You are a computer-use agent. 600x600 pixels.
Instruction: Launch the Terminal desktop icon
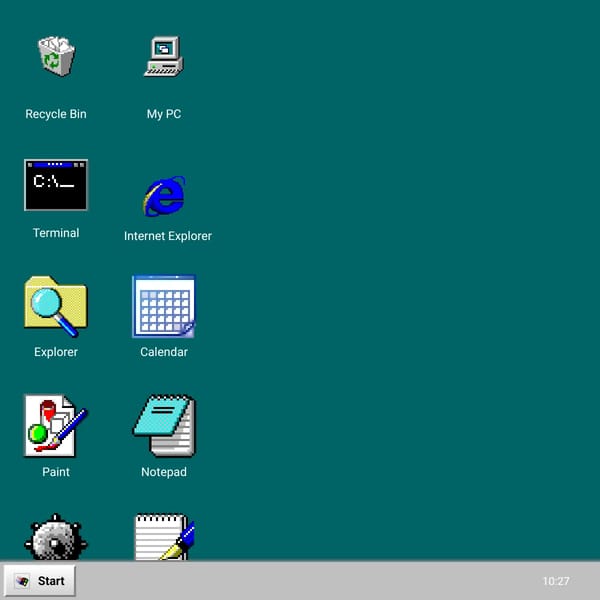click(x=56, y=185)
